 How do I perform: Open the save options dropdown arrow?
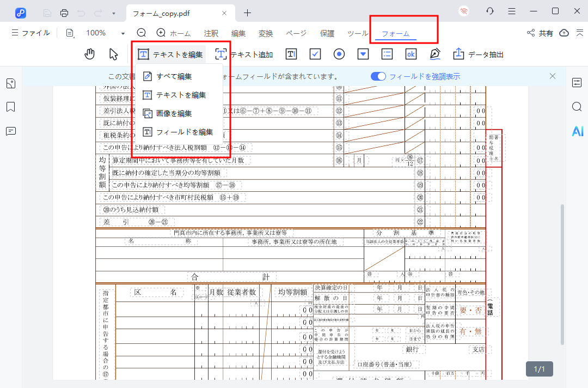[113, 13]
